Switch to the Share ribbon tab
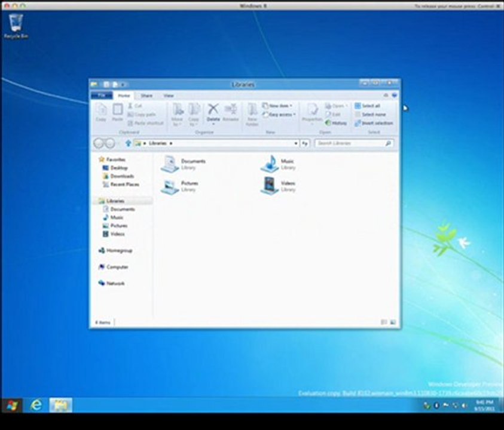504x430 pixels. [x=146, y=96]
